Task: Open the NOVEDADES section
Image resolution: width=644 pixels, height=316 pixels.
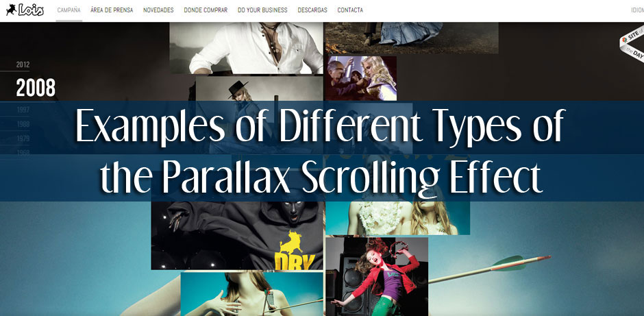Action: tap(158, 10)
